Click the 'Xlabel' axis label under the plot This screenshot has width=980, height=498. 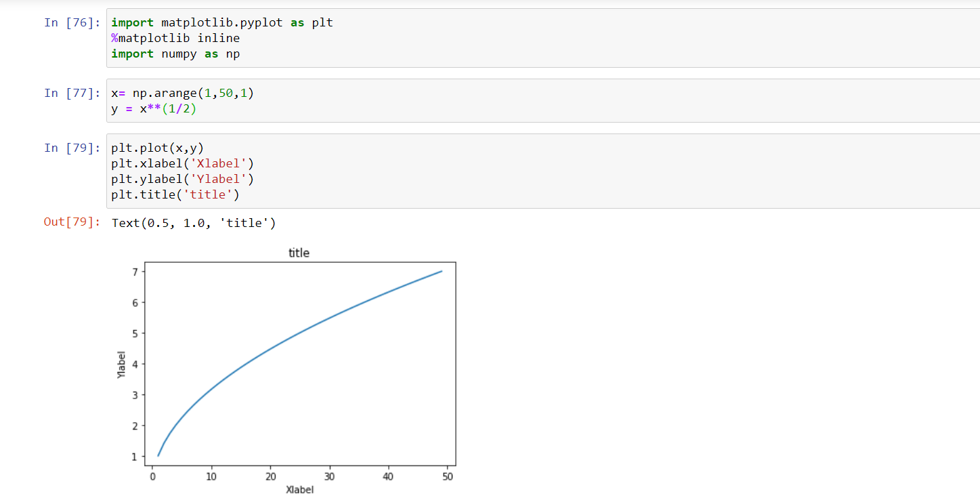tap(300, 489)
